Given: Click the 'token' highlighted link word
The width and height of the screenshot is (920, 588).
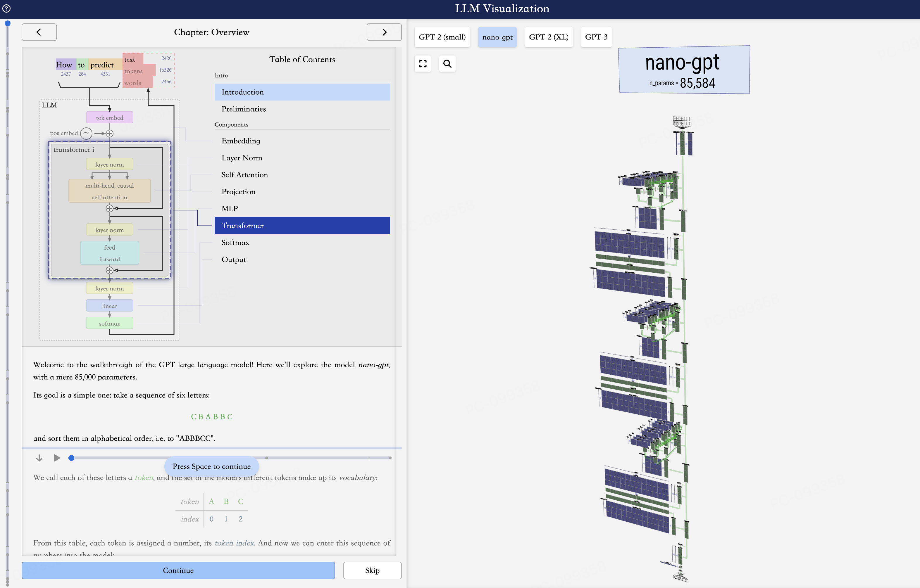Looking at the screenshot, I should click(144, 478).
